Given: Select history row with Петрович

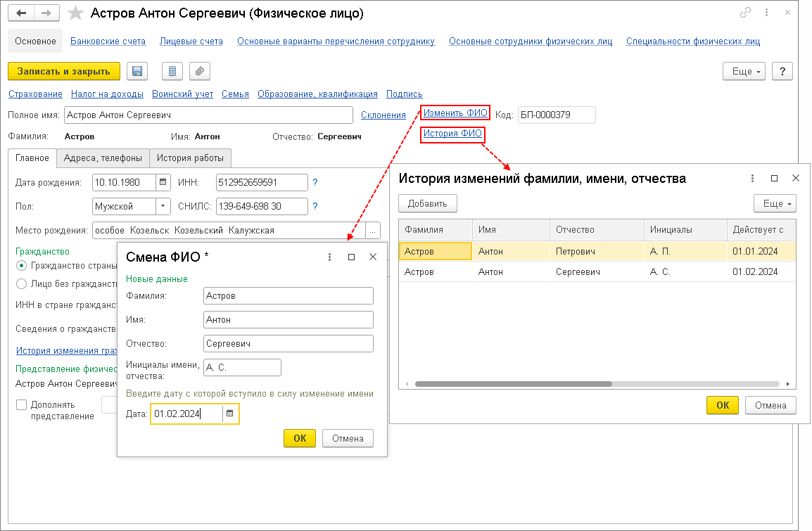Looking at the screenshot, I should (597, 251).
